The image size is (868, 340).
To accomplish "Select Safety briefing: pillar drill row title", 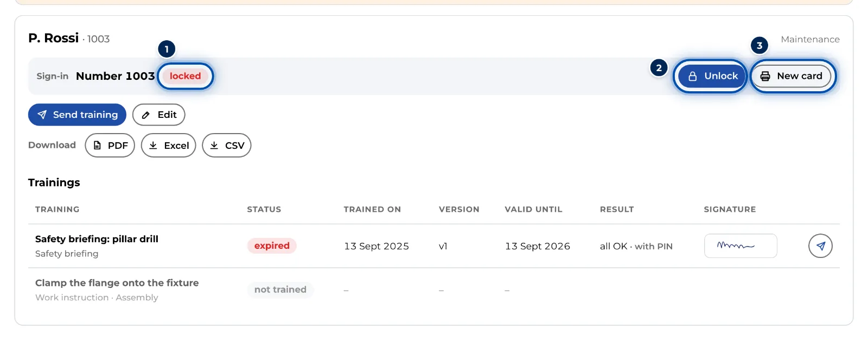I will [x=97, y=239].
